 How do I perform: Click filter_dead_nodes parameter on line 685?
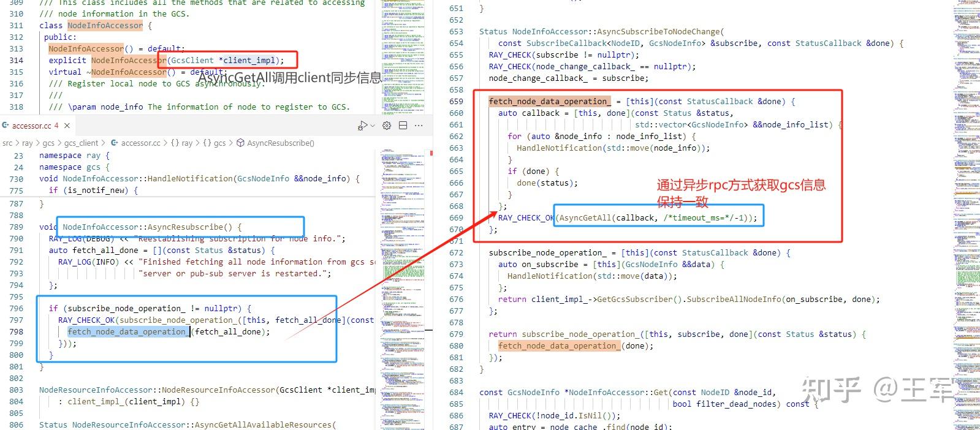click(x=739, y=404)
